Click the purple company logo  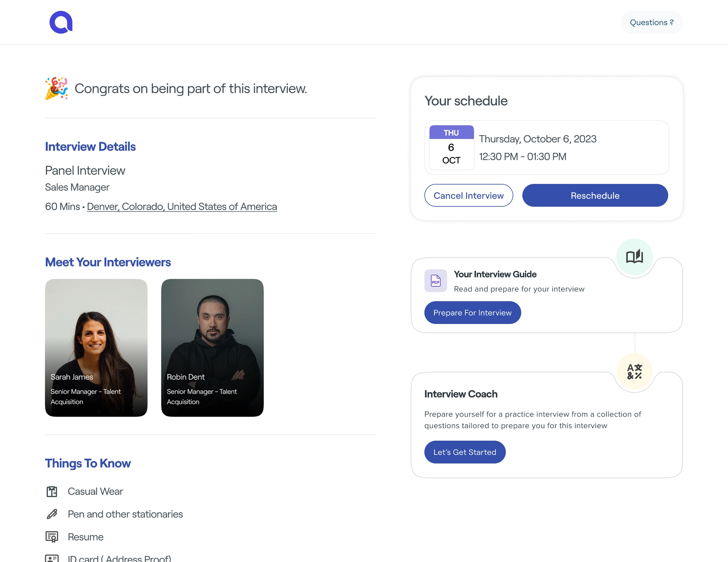[x=61, y=22]
